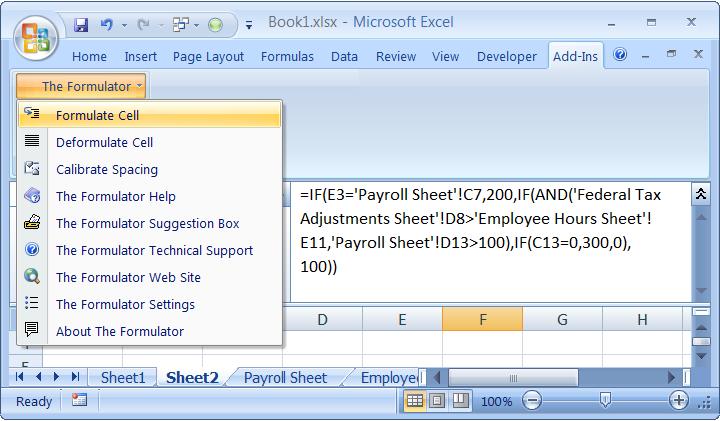This screenshot has width=720, height=421.
Task: Click the macro recording icon in status bar
Action: tap(79, 400)
